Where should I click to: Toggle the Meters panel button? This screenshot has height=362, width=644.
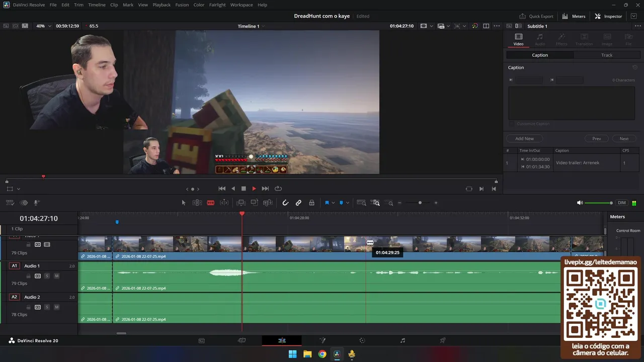(x=574, y=16)
